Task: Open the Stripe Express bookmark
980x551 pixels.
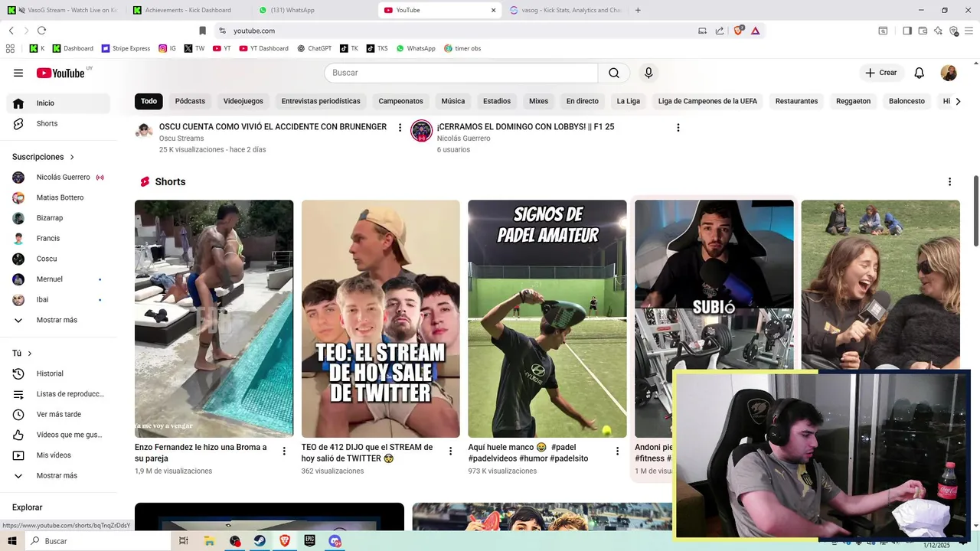Action: [126, 48]
